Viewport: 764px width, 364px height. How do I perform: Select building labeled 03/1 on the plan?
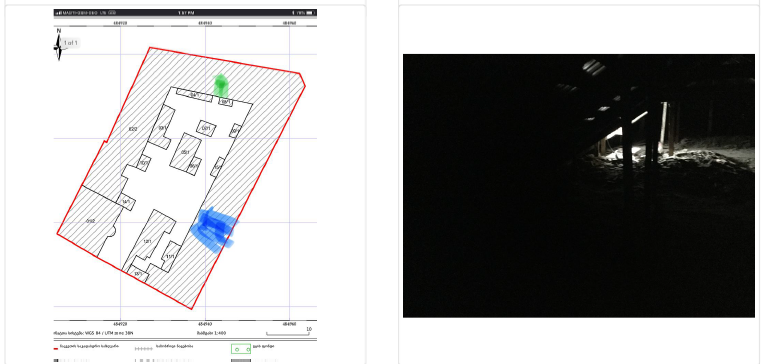pos(206,128)
